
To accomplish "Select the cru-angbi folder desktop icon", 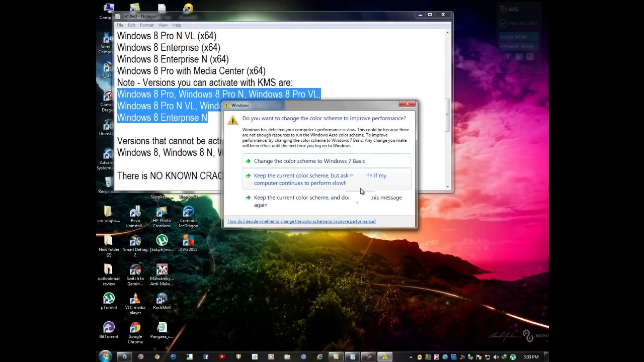I will pyautogui.click(x=109, y=215).
